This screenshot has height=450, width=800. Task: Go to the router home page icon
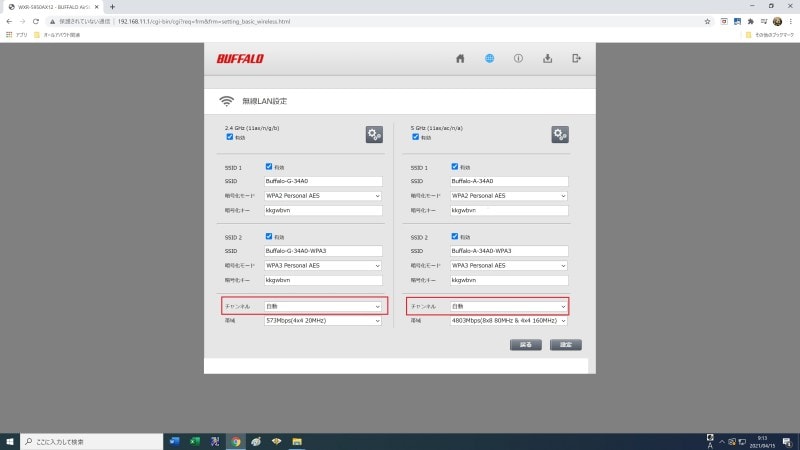460,58
